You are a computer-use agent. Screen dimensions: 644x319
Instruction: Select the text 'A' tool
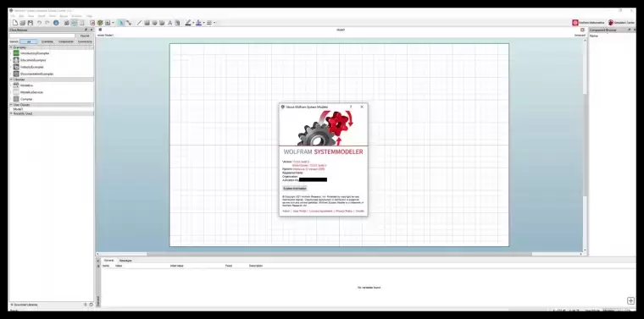(x=169, y=23)
